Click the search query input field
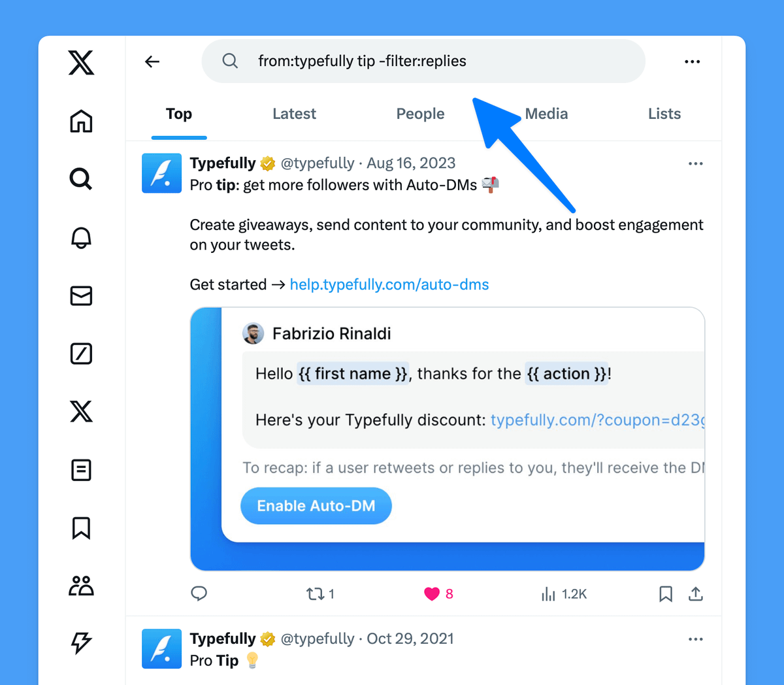 point(423,61)
